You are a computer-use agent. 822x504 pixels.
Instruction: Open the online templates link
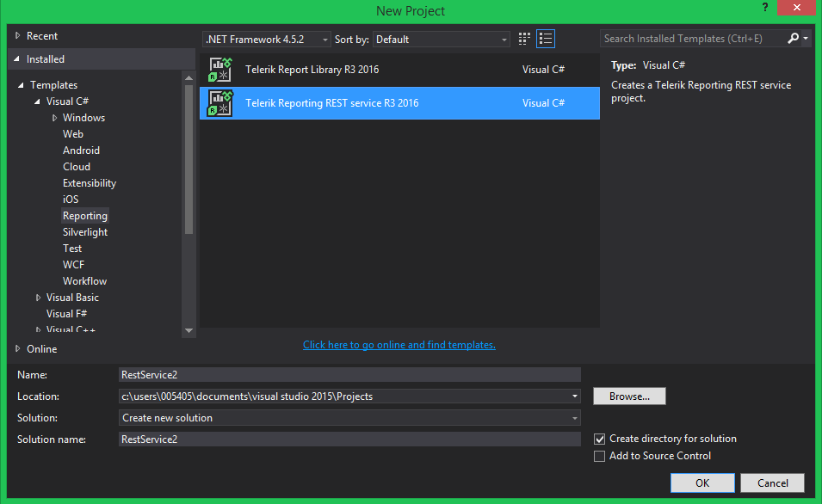399,345
